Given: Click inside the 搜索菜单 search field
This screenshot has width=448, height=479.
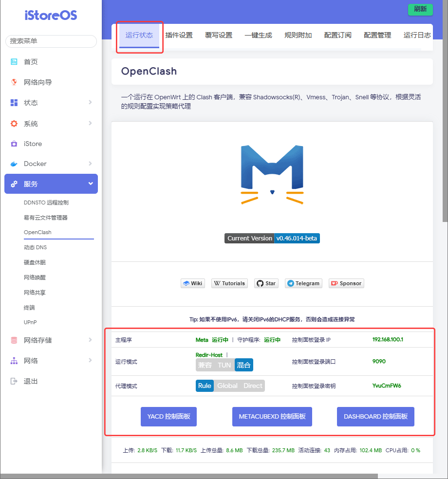Looking at the screenshot, I should pos(51,42).
